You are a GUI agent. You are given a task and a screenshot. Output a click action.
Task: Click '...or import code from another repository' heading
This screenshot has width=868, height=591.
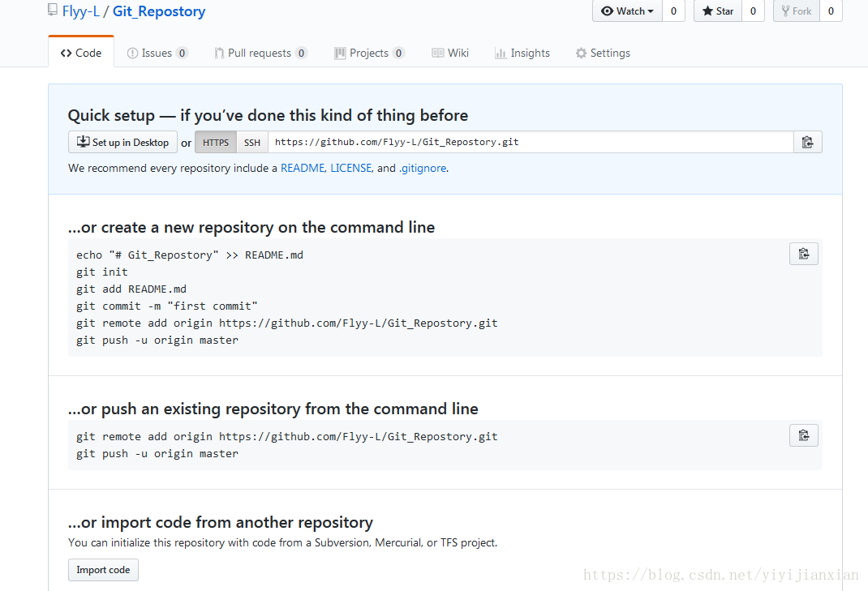221,522
